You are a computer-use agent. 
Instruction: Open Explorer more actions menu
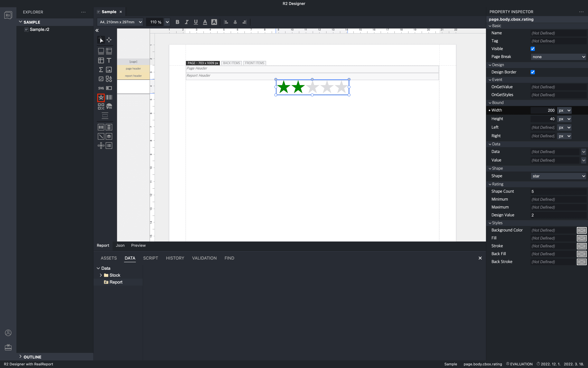[x=83, y=12]
